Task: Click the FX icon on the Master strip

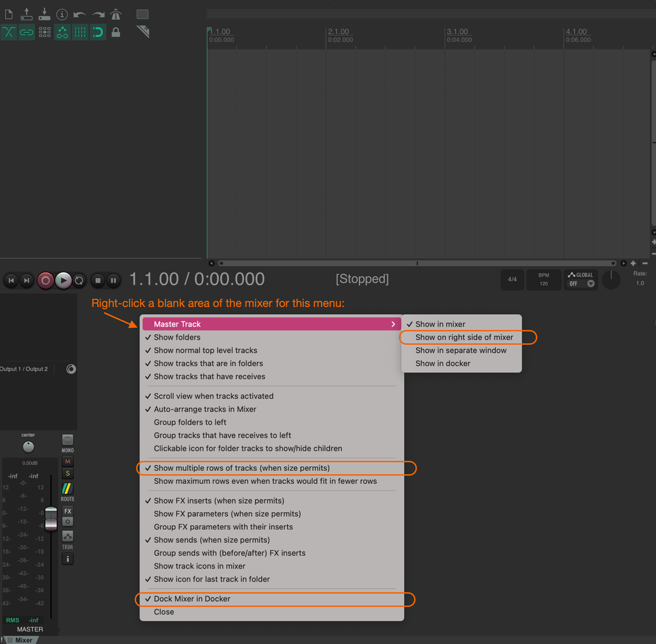Action: pos(67,512)
